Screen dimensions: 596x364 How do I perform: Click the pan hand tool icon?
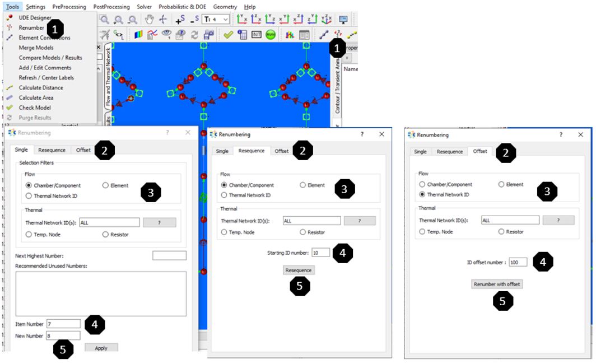(150, 19)
